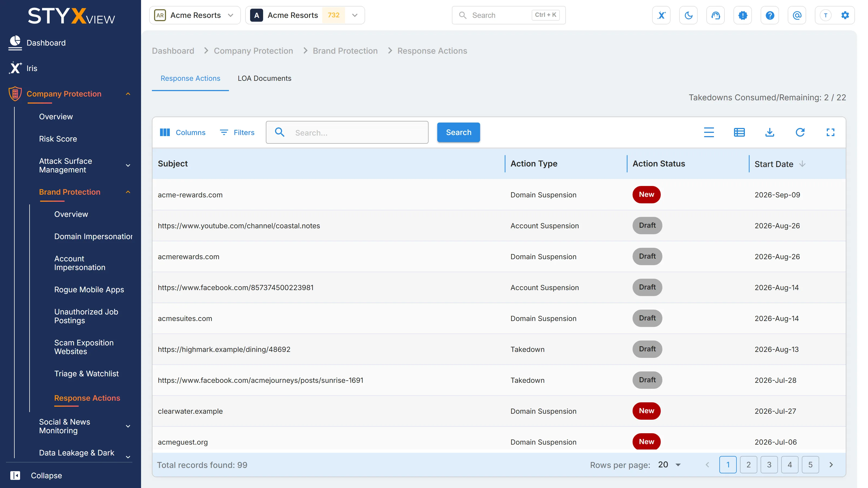
Task: Open the Acme Resorts organization dropdown
Action: [x=195, y=15]
